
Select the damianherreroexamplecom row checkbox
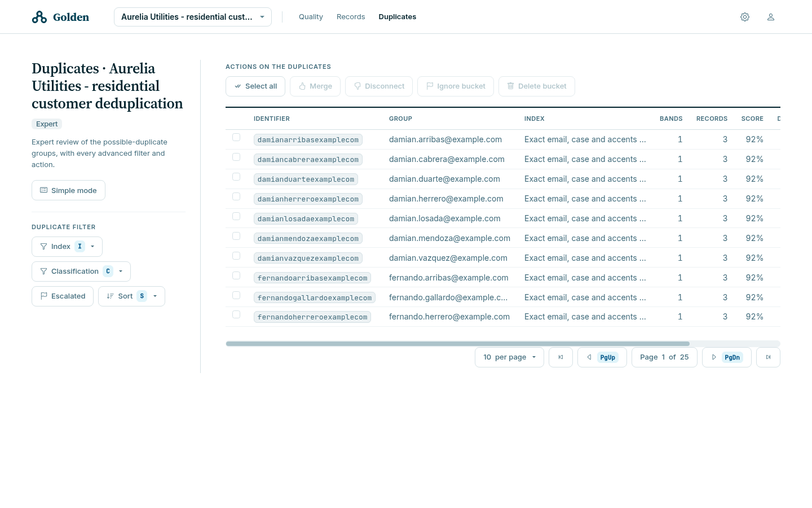[236, 196]
